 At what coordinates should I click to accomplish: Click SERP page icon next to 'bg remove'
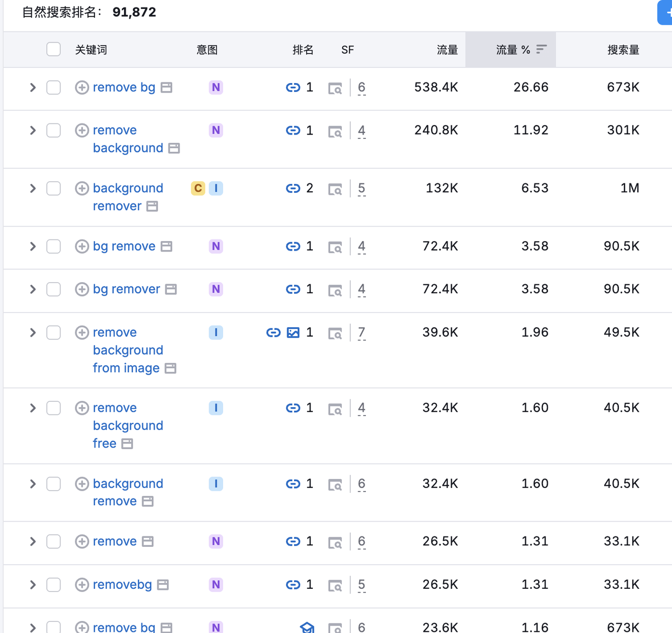pyautogui.click(x=166, y=246)
